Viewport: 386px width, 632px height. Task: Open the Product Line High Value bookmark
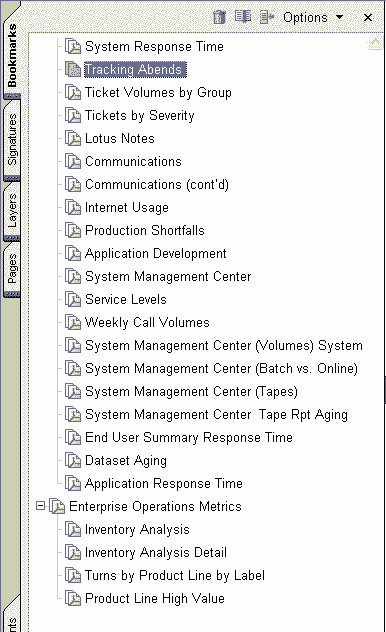point(155,598)
